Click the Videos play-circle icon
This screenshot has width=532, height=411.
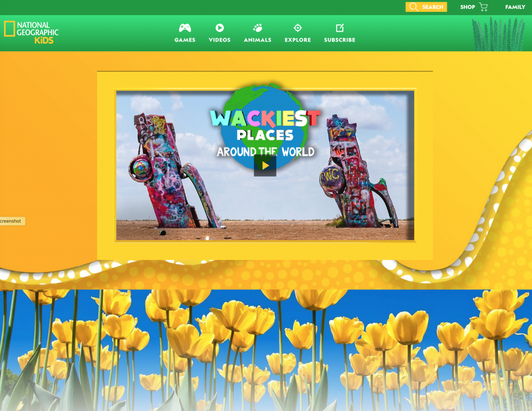point(220,28)
